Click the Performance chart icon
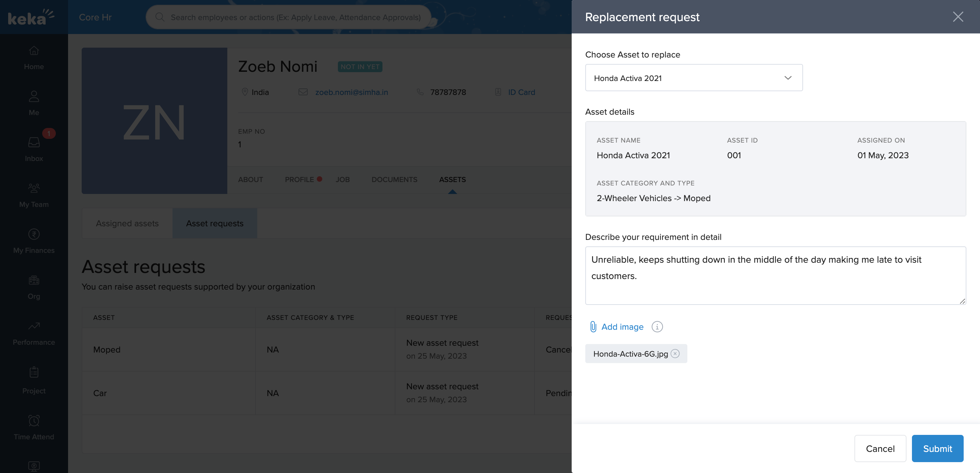The image size is (980, 473). pyautogui.click(x=34, y=326)
